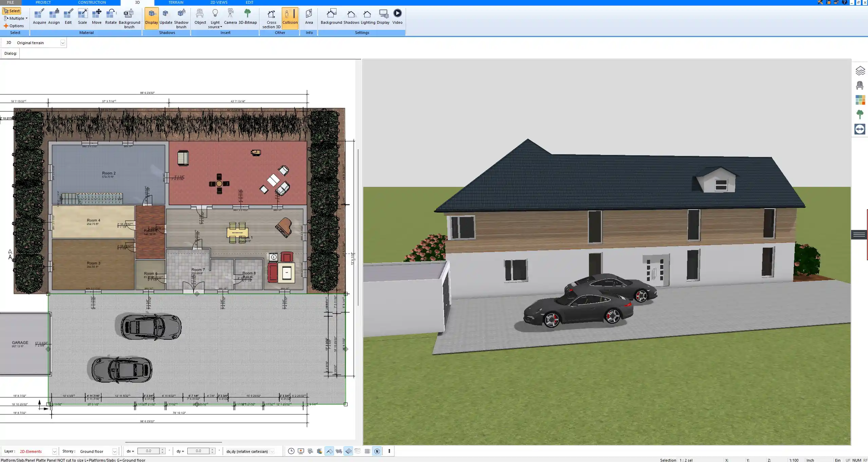Image resolution: width=868 pixels, height=462 pixels.
Task: Switch to the CONSTRUCTION tab
Action: pos(92,2)
